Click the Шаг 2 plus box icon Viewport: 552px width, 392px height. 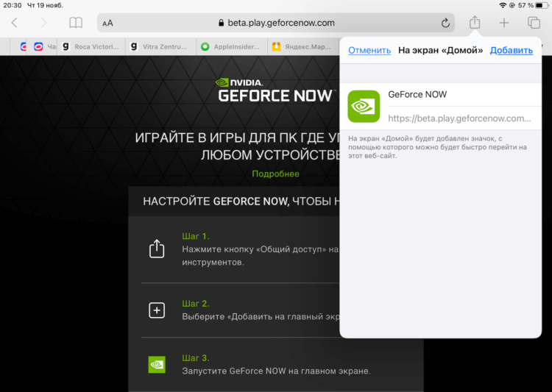pos(157,310)
